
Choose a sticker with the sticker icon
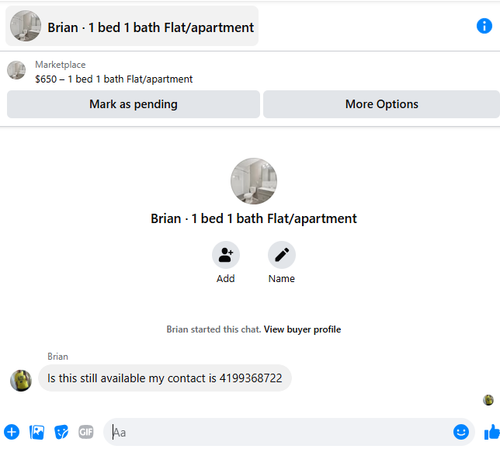click(x=61, y=432)
